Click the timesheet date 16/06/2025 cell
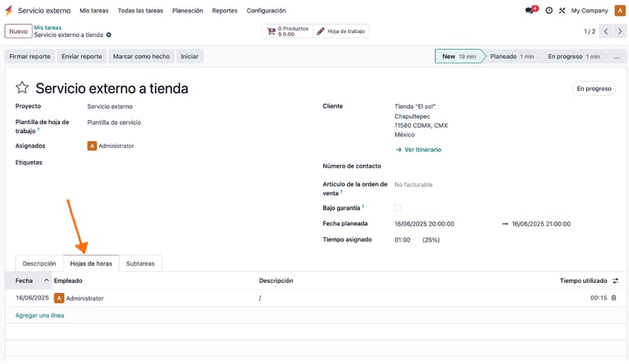The image size is (629, 364). pos(32,298)
